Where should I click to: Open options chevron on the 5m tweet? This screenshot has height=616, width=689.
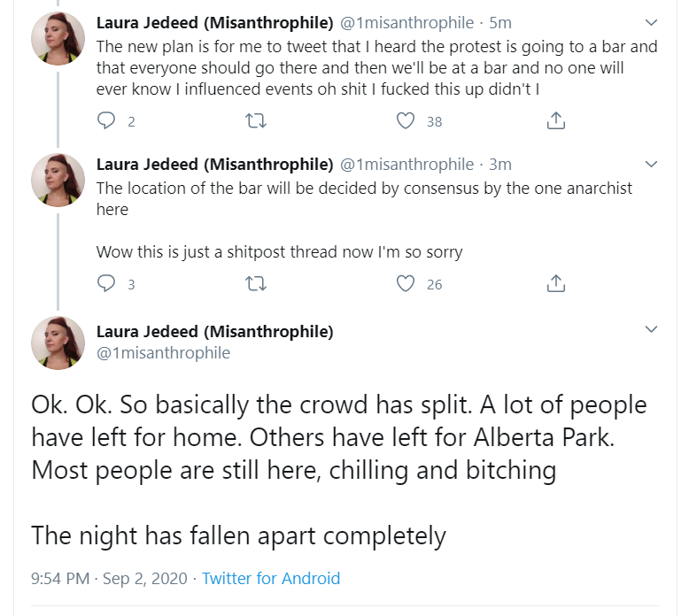651,22
